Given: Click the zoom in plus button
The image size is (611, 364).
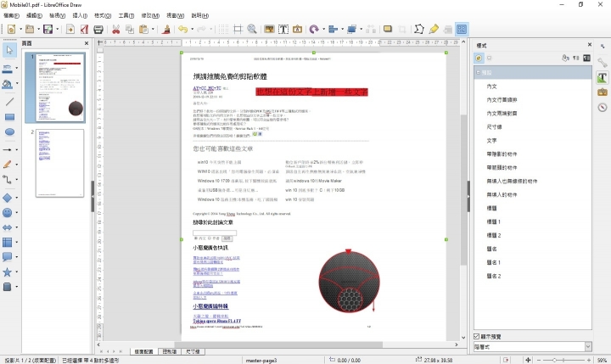Looking at the screenshot, I should tap(588, 360).
